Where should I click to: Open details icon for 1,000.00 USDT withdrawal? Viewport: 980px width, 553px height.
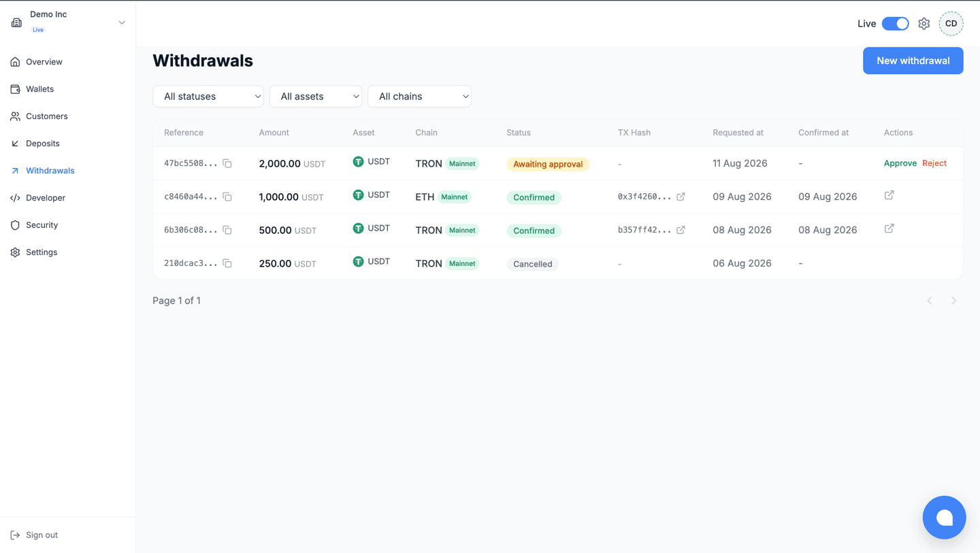click(889, 195)
